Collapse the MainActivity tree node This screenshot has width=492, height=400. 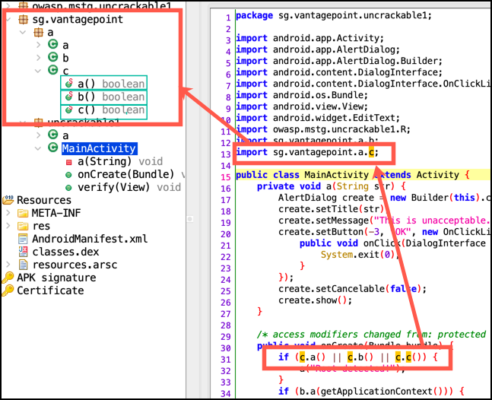pos(38,148)
